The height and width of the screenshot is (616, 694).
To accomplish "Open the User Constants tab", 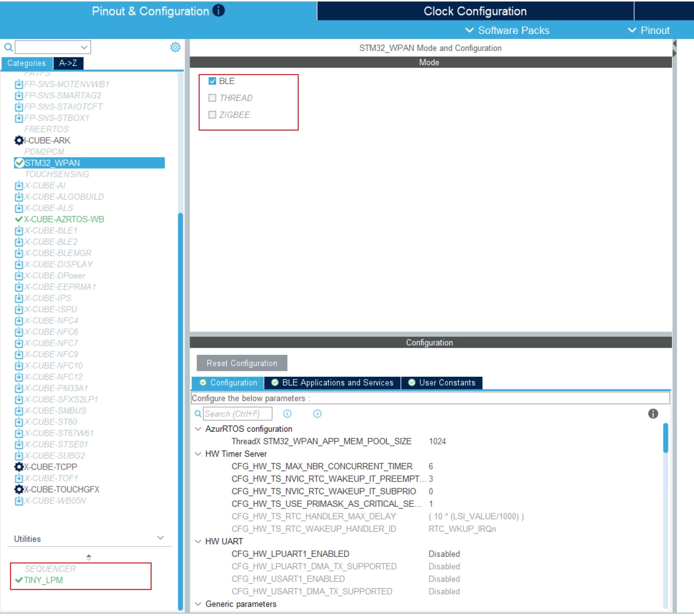I will (441, 383).
